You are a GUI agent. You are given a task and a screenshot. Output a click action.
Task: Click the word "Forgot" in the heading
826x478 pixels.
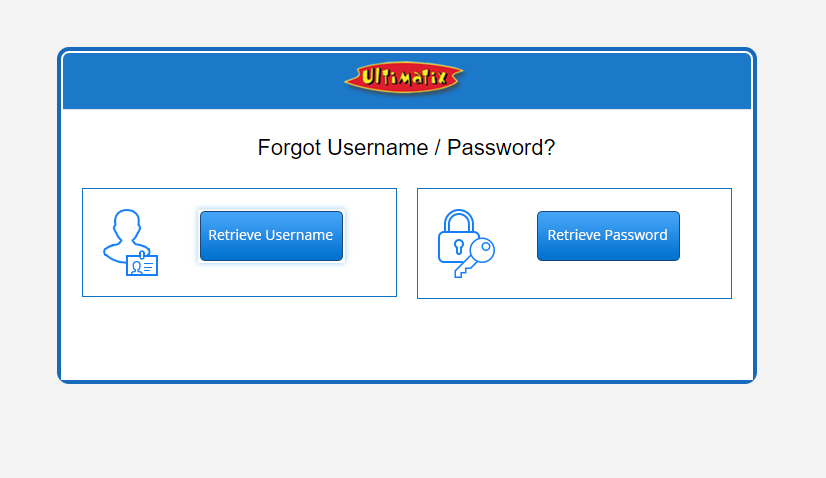(289, 148)
